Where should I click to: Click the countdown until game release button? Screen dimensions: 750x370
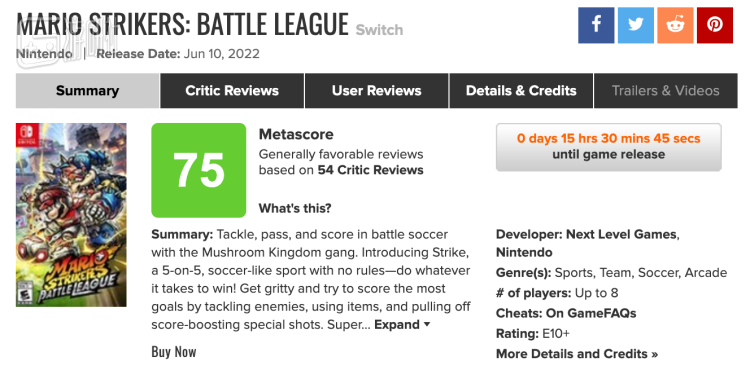608,147
